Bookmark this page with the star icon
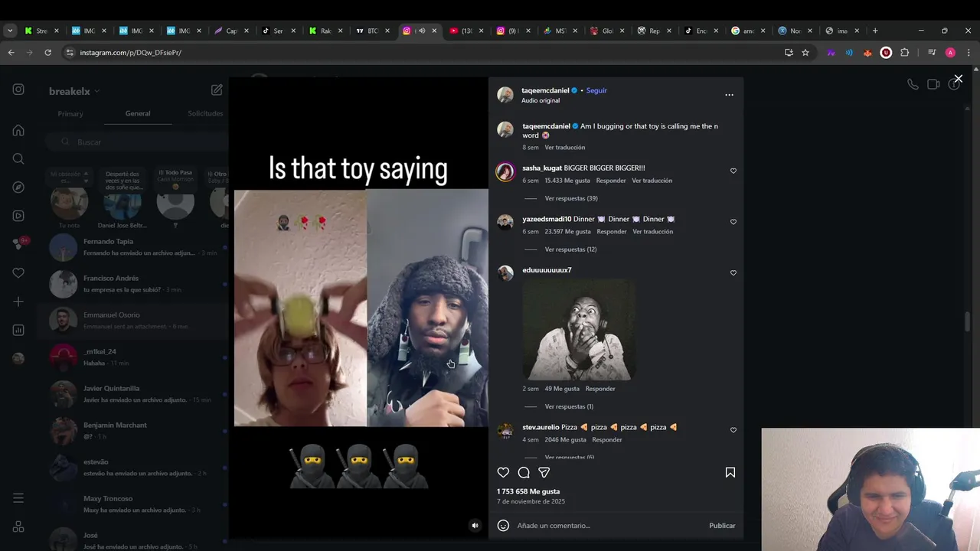This screenshot has height=551, width=980. pos(805,52)
